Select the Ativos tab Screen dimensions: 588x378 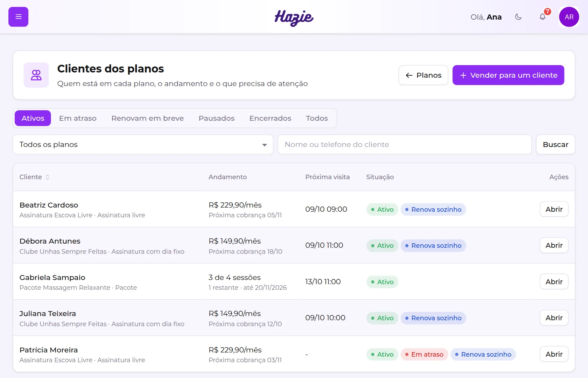(x=33, y=118)
